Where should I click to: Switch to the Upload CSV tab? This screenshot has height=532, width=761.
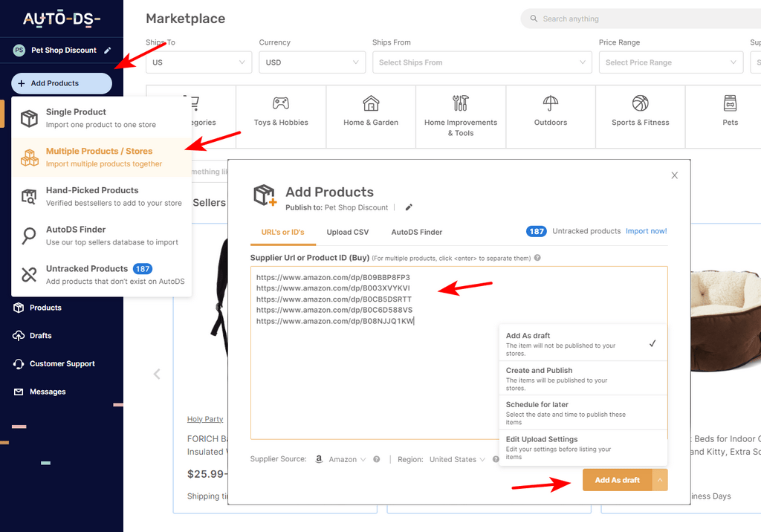tap(348, 232)
